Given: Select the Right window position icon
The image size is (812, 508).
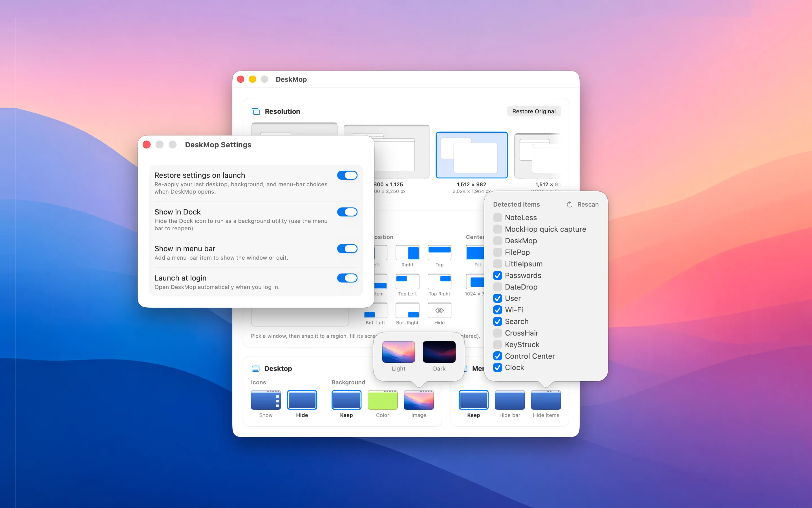Looking at the screenshot, I should pyautogui.click(x=407, y=252).
